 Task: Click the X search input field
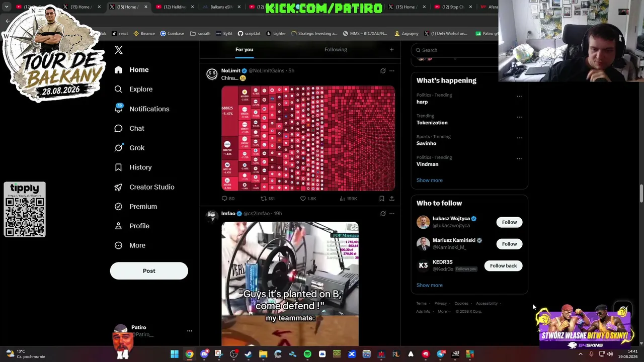click(455, 50)
